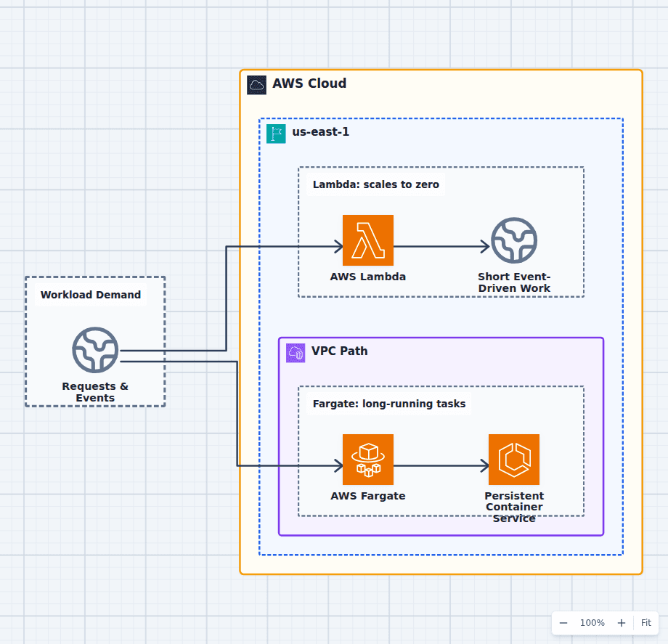Select the 'AWS Cloud' group title
The height and width of the screenshot is (644, 668).
click(309, 83)
